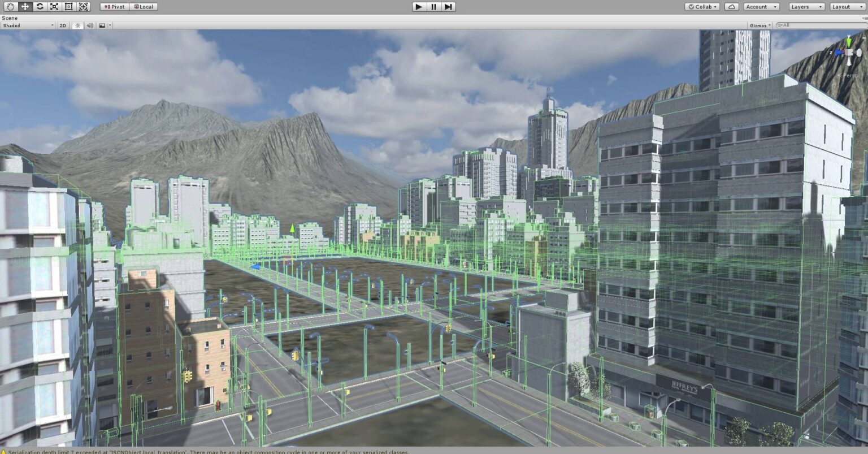Image resolution: width=868 pixels, height=454 pixels.
Task: Open Unity Cloud services
Action: point(731,6)
